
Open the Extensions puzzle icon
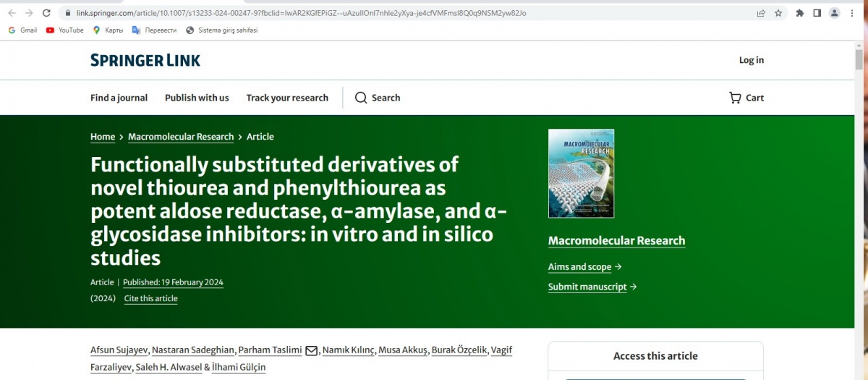(x=800, y=13)
